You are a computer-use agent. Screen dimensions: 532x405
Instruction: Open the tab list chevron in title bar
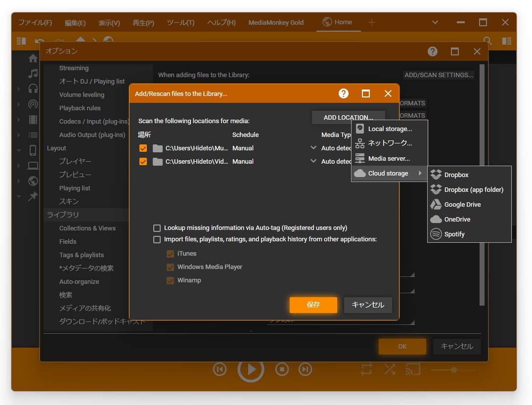(x=435, y=22)
